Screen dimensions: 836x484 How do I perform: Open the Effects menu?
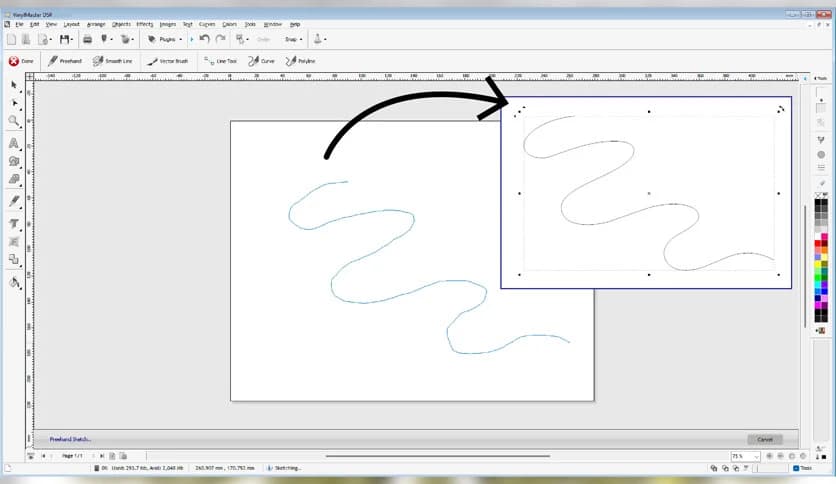[145, 23]
